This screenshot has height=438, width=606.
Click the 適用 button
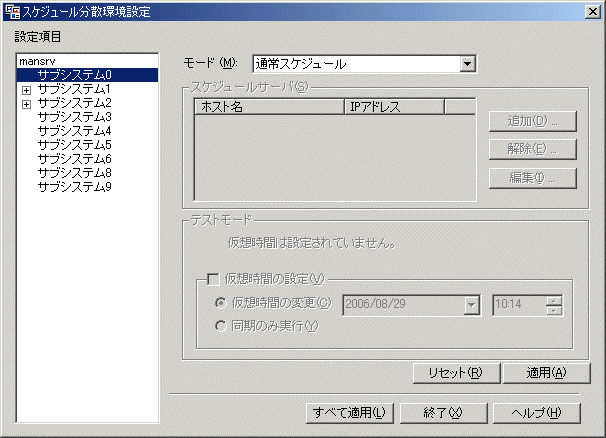tap(547, 372)
